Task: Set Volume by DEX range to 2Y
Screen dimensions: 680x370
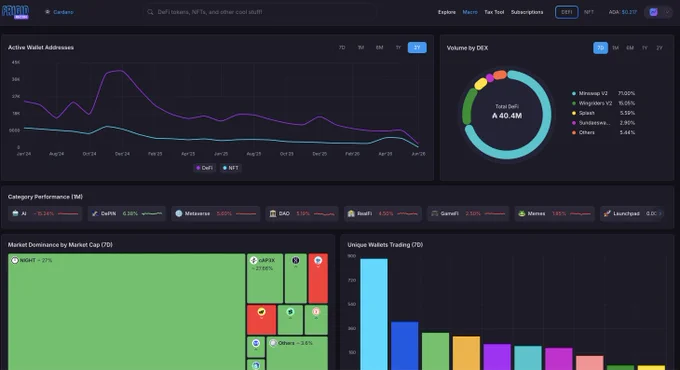Action: tap(659, 48)
